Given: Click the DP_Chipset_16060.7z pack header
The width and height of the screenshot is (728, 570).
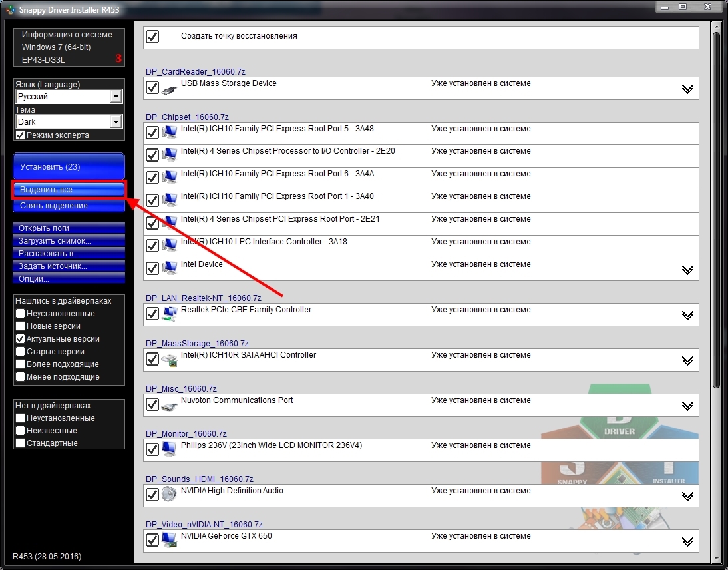Looking at the screenshot, I should [187, 117].
